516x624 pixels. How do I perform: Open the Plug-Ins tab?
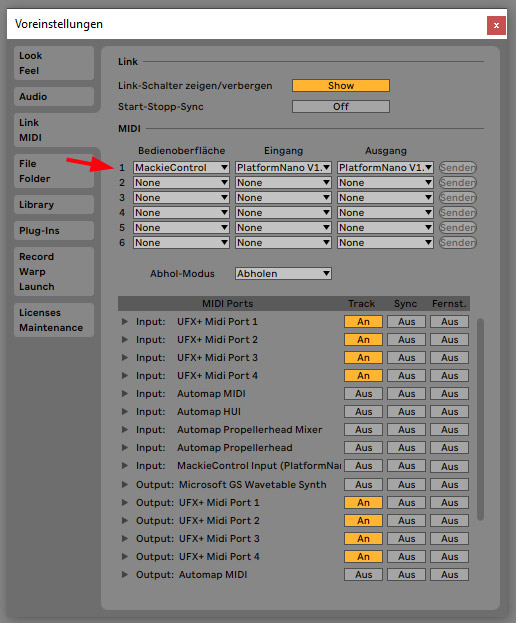point(54,231)
